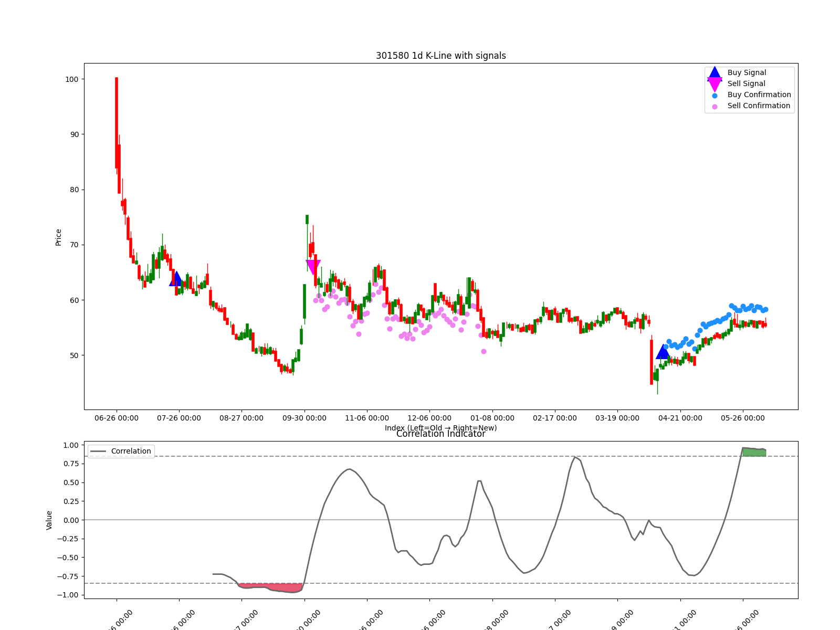840x630 pixels.
Task: Select the magenta sell signal triangle near 09-30
Action: (x=313, y=267)
